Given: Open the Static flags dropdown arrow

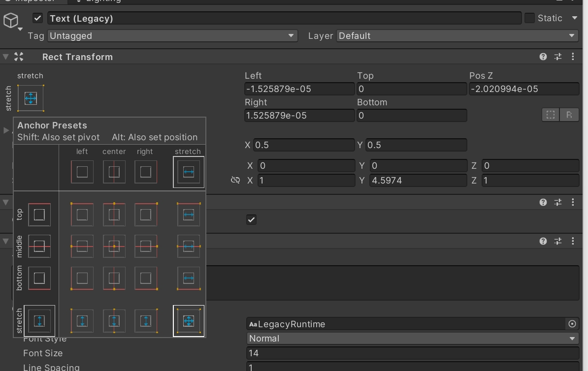Looking at the screenshot, I should pos(575,18).
